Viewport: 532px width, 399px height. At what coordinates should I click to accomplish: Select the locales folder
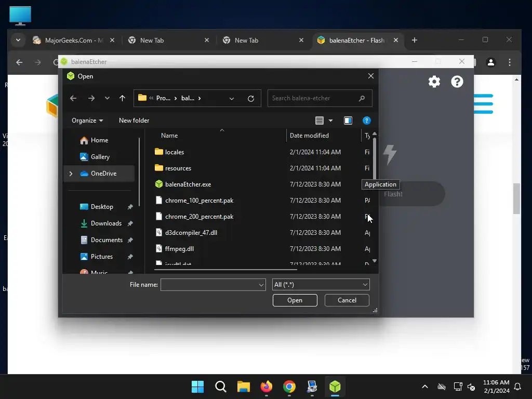(174, 152)
